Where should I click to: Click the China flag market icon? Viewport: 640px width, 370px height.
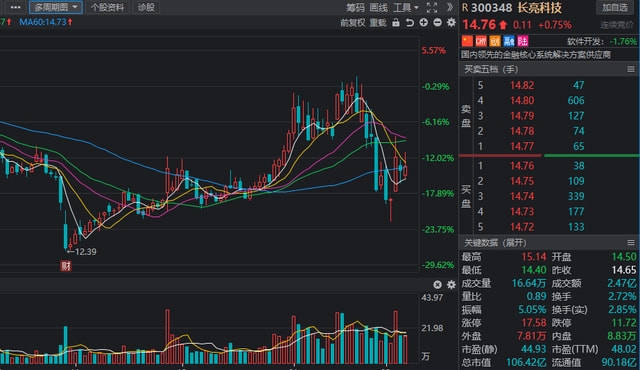[x=467, y=41]
